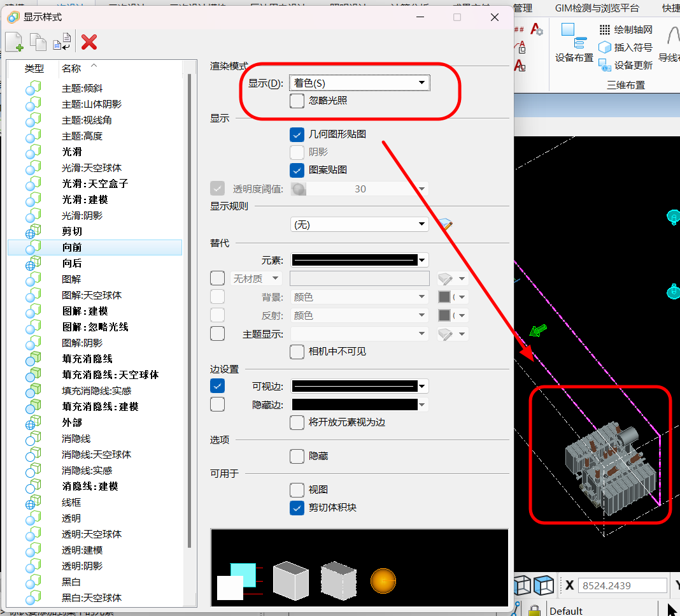Image resolution: width=680 pixels, height=616 pixels.
Task: Click the 背景 grey color swatch
Action: click(444, 297)
